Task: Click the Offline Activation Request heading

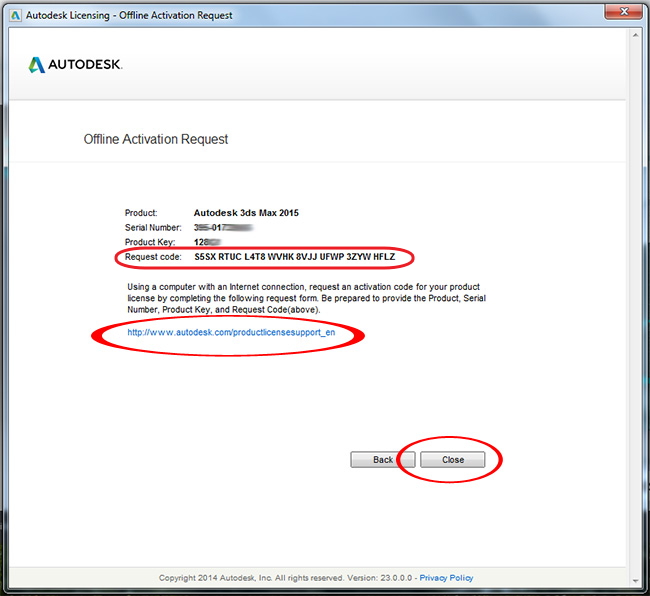Action: coord(156,139)
